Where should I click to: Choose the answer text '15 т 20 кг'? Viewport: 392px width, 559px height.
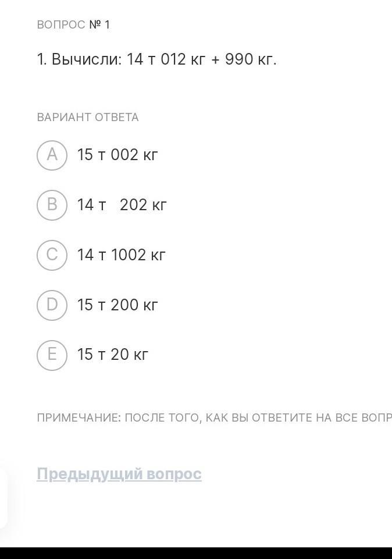point(113,355)
